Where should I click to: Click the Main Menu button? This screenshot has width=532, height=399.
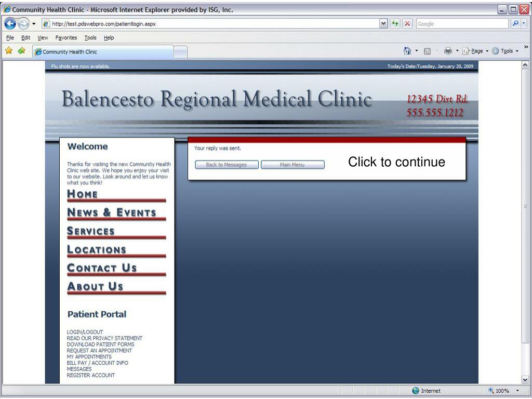tap(292, 165)
